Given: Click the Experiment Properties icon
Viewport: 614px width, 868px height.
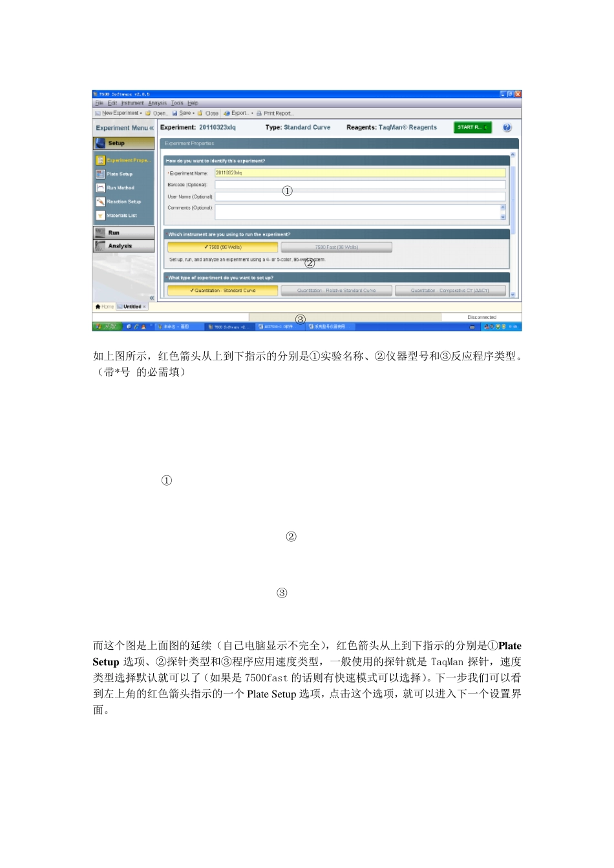Looking at the screenshot, I should coord(100,160).
